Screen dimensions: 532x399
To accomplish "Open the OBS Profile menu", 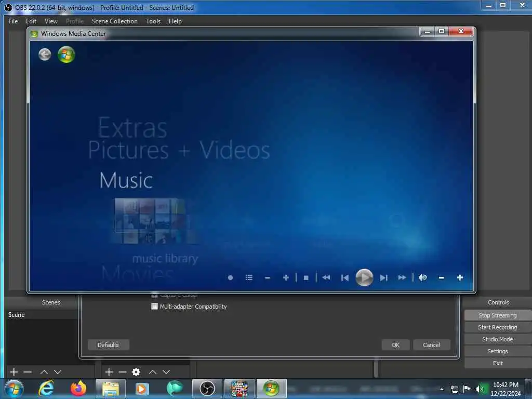I will [x=75, y=21].
